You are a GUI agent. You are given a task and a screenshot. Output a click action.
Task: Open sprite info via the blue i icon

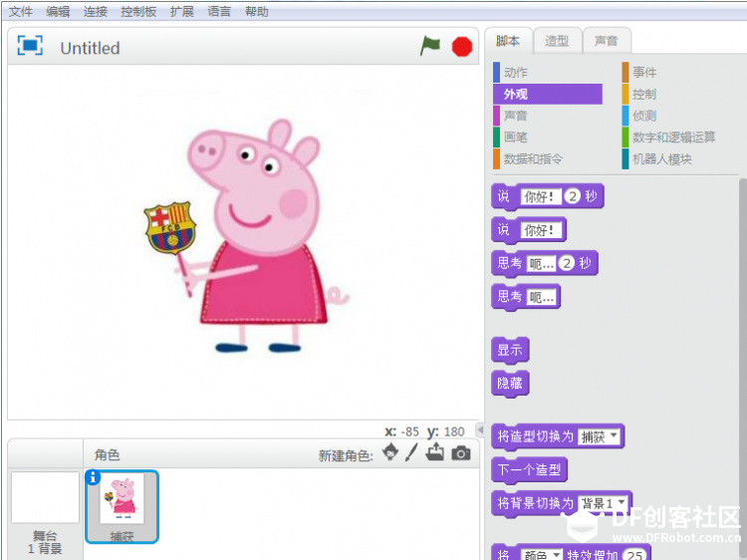point(93,477)
